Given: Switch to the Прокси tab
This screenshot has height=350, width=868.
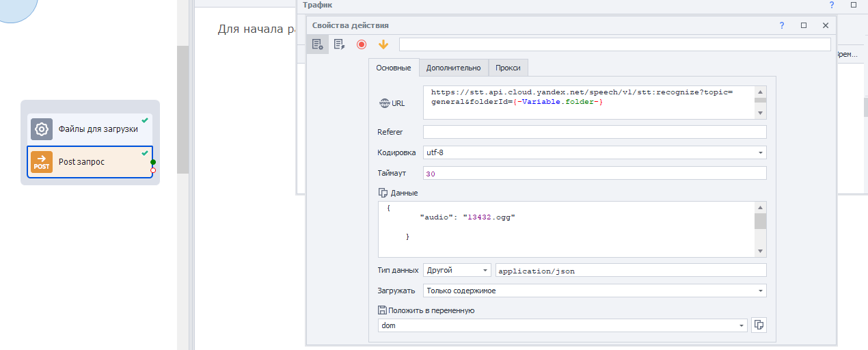Looking at the screenshot, I should (x=508, y=68).
